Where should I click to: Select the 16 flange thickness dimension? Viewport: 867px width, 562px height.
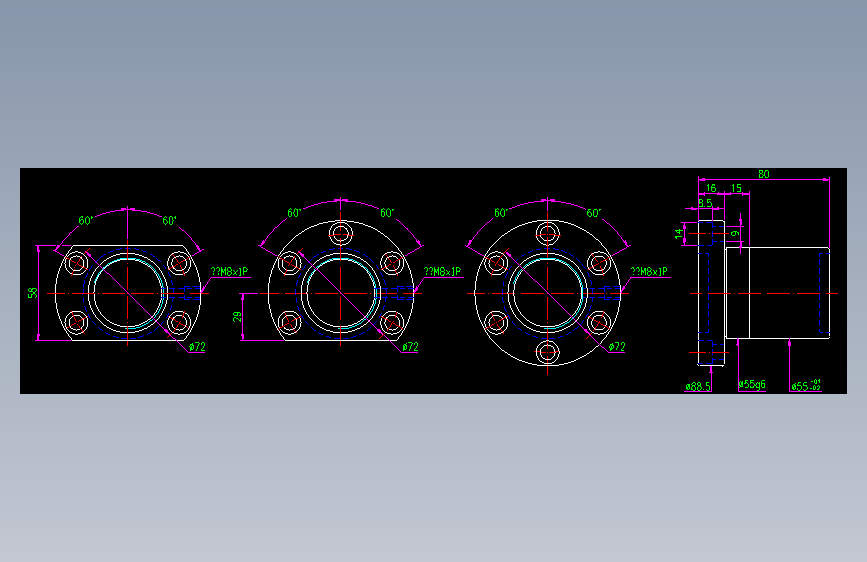click(x=711, y=188)
